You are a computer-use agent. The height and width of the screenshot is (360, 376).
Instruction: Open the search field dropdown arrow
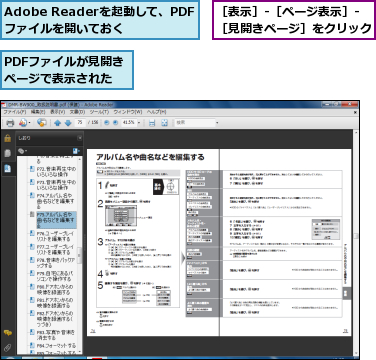coord(217,123)
